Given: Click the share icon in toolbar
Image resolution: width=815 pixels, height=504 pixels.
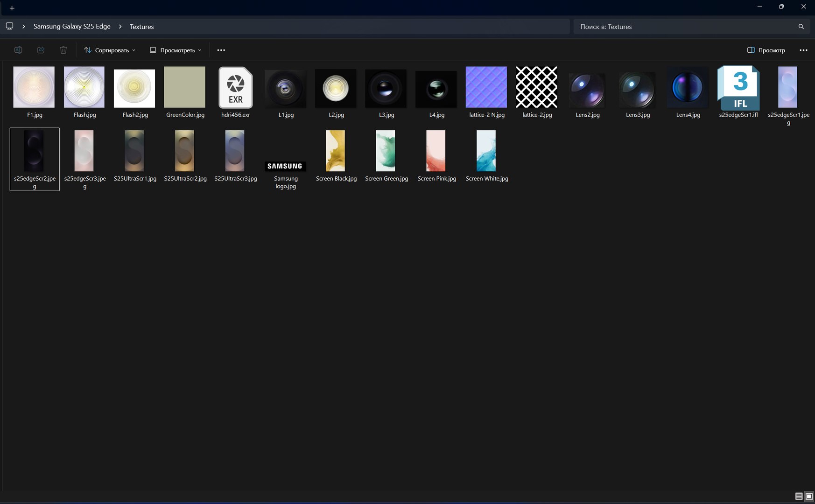Looking at the screenshot, I should point(41,50).
